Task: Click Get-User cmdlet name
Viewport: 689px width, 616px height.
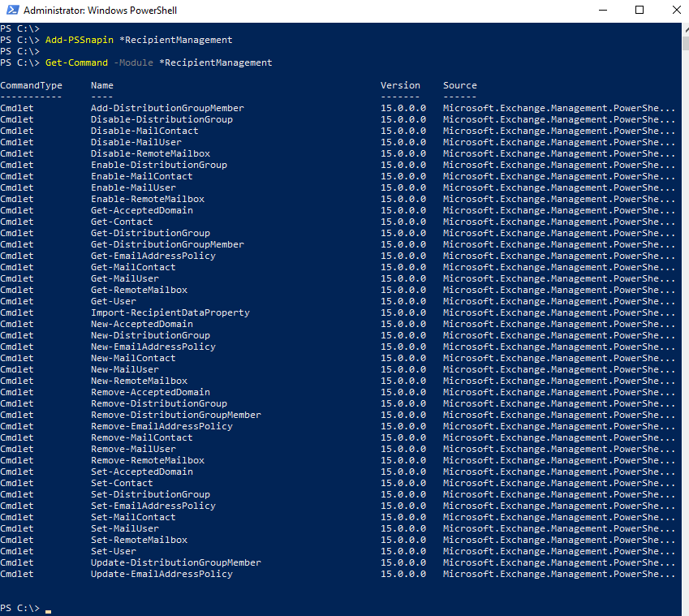Action: [x=114, y=301]
